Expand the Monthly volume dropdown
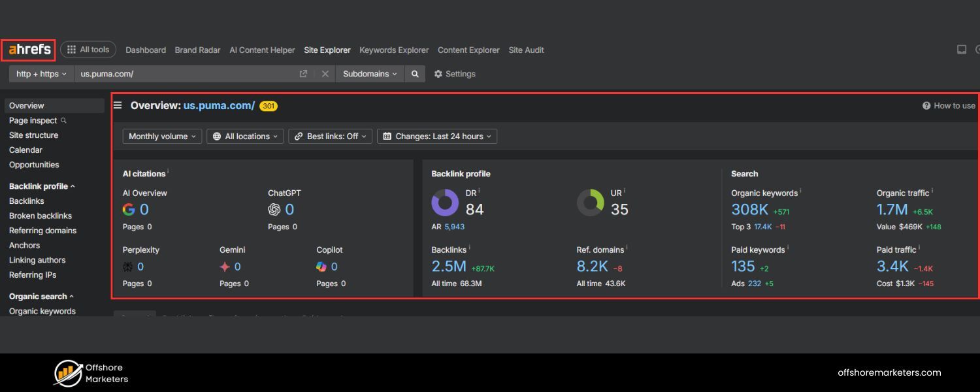Viewport: 980px width, 392px height. tap(162, 137)
